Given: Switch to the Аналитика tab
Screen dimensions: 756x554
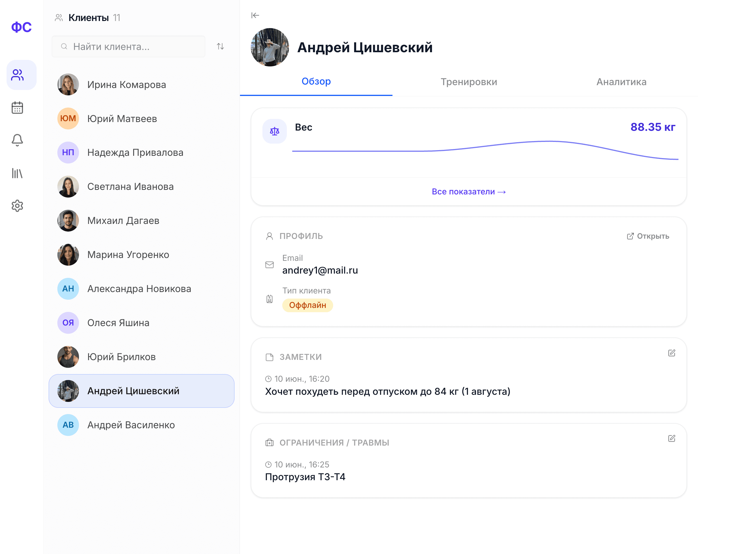Looking at the screenshot, I should pyautogui.click(x=621, y=82).
